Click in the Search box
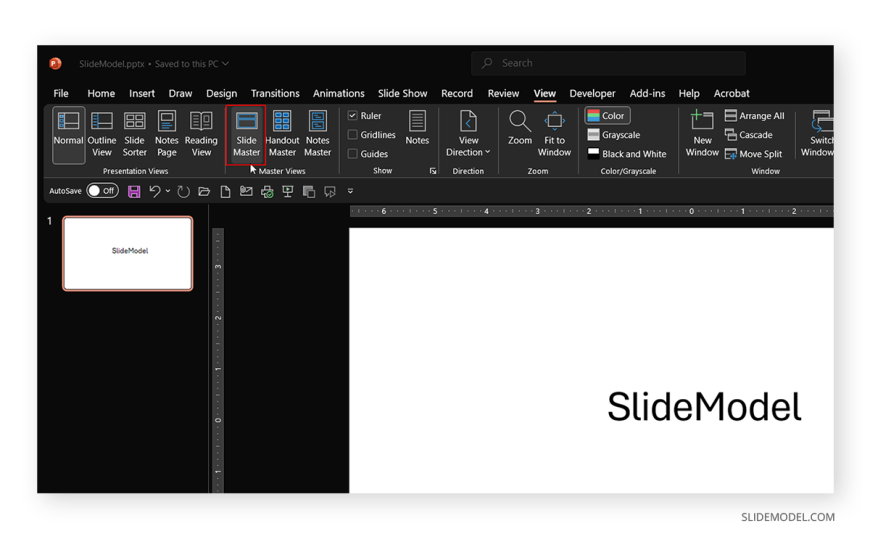This screenshot has height=539, width=870. pyautogui.click(x=608, y=63)
